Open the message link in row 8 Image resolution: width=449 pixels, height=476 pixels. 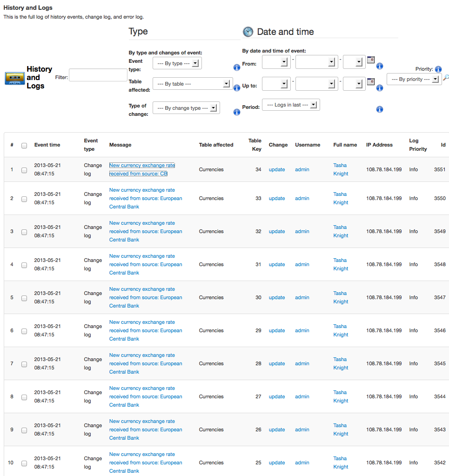146,396
